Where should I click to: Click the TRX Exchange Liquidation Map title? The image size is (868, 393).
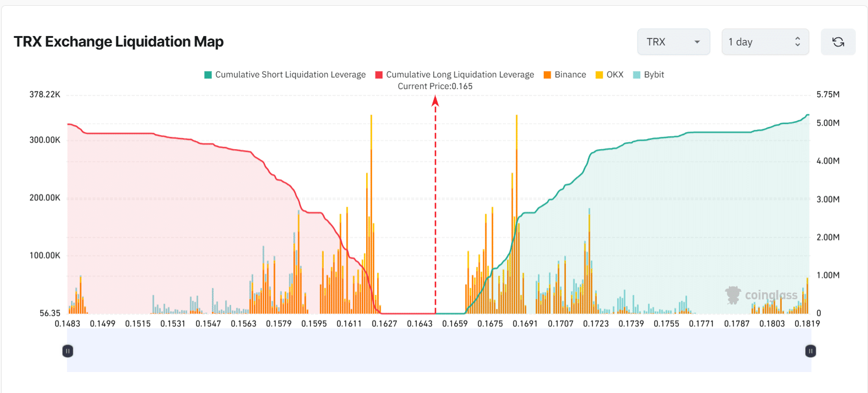(x=118, y=41)
